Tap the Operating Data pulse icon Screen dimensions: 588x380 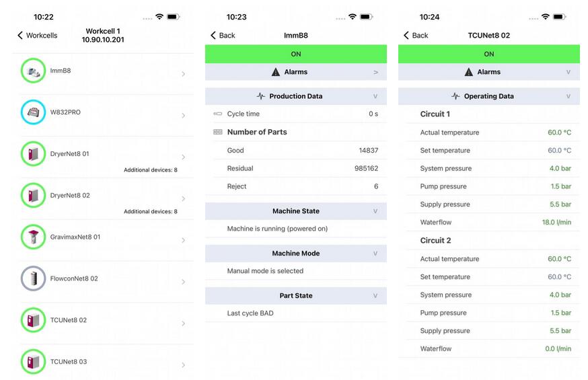click(x=455, y=96)
